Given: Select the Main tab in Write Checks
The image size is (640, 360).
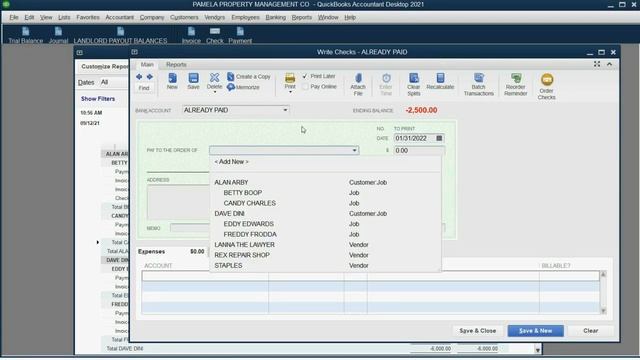Looking at the screenshot, I should 147,64.
